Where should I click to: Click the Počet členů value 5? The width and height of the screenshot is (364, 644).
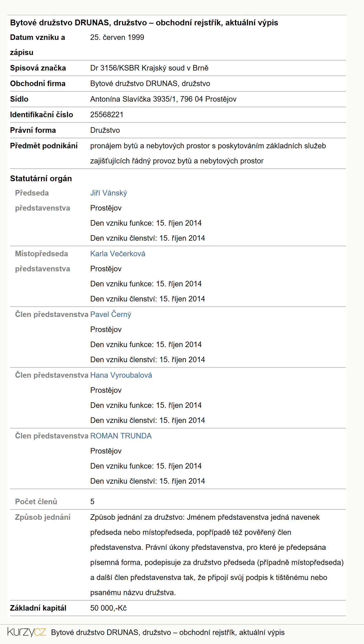click(x=92, y=502)
